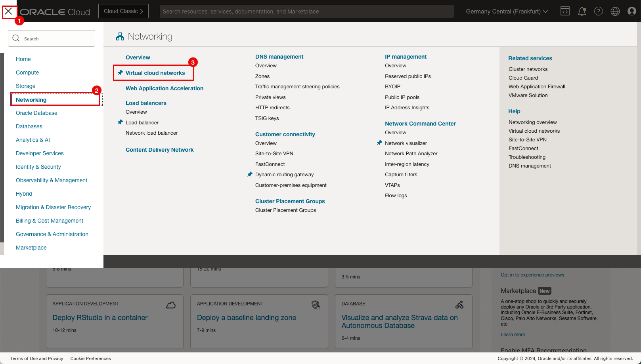This screenshot has height=364, width=641.
Task: Unpin Virtual cloud networks pin icon
Action: click(120, 73)
